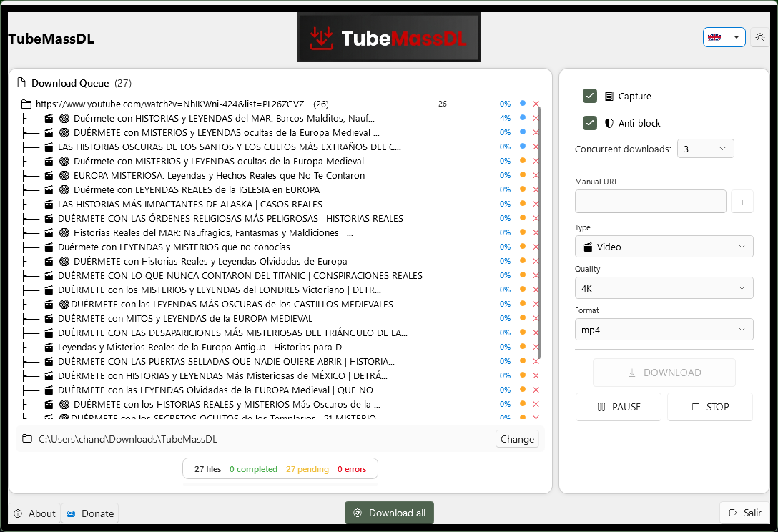Select 'Historias Reales del MAR: Naufragios' row

280,233
